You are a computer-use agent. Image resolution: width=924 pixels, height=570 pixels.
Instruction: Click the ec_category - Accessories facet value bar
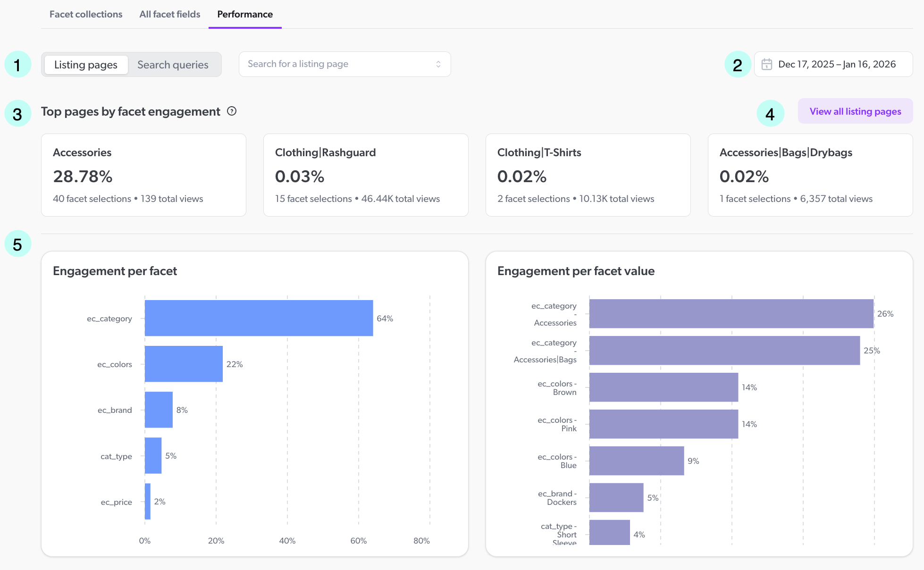click(731, 313)
